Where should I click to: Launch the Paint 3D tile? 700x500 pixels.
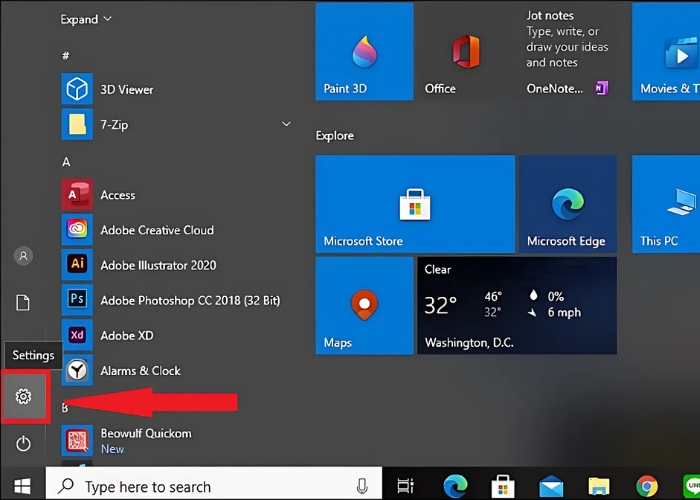[x=364, y=52]
